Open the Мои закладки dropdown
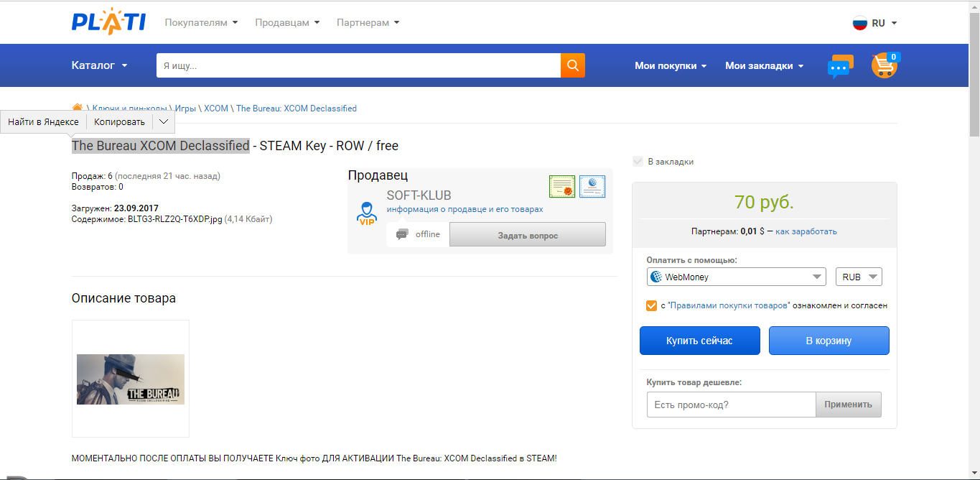The height and width of the screenshot is (480, 980). tap(764, 65)
